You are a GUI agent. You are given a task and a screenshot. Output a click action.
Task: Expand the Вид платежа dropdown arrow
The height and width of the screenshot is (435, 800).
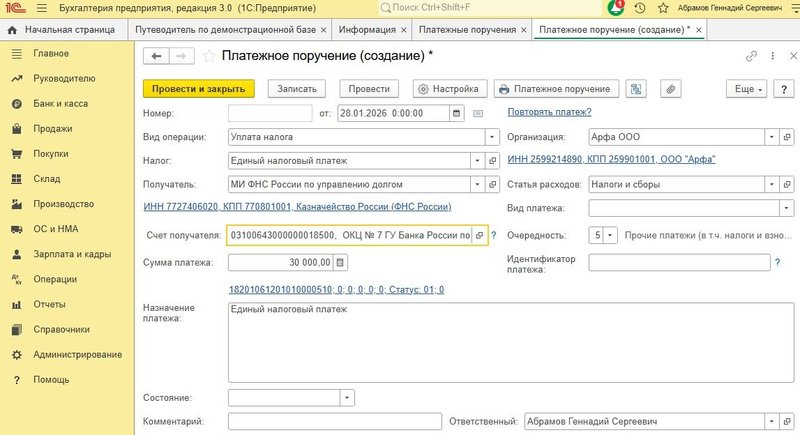coord(786,208)
